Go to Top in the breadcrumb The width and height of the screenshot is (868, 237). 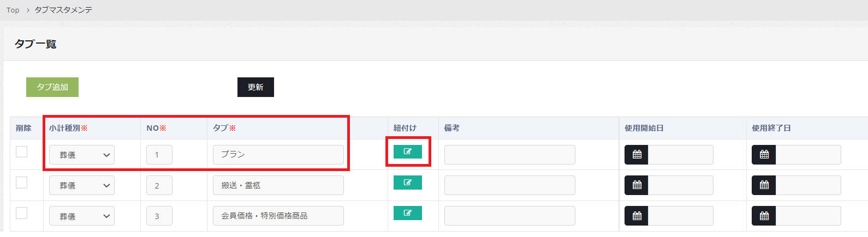(x=13, y=10)
